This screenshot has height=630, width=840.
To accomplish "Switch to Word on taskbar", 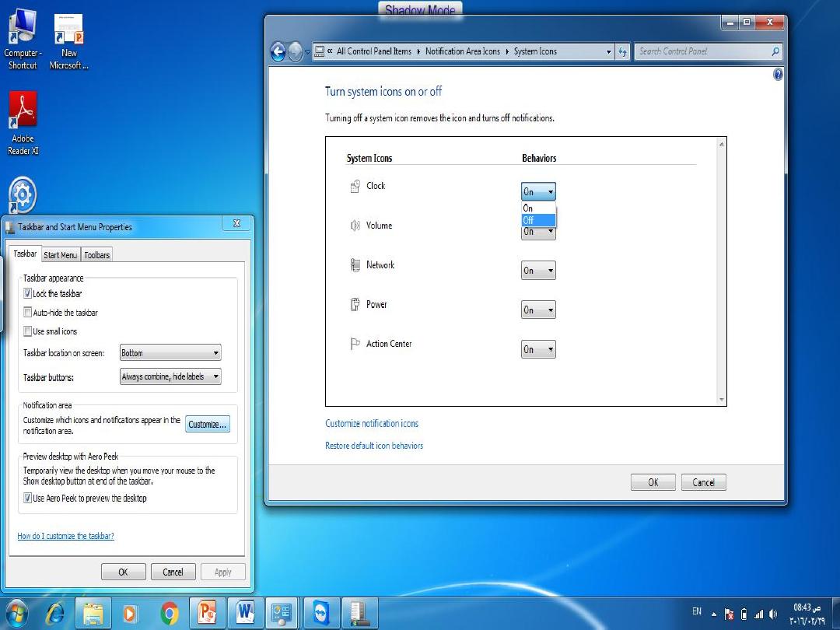I will 245,614.
